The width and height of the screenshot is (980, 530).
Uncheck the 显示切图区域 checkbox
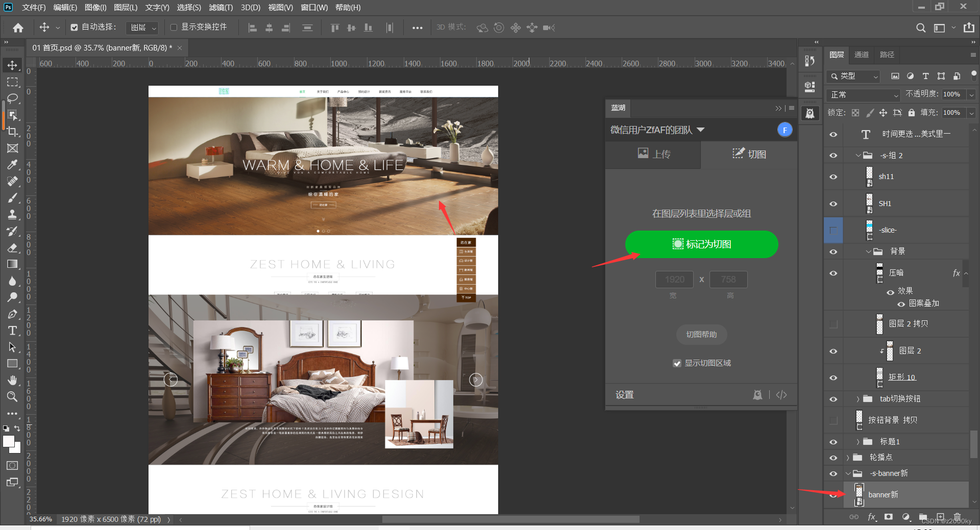pos(677,363)
